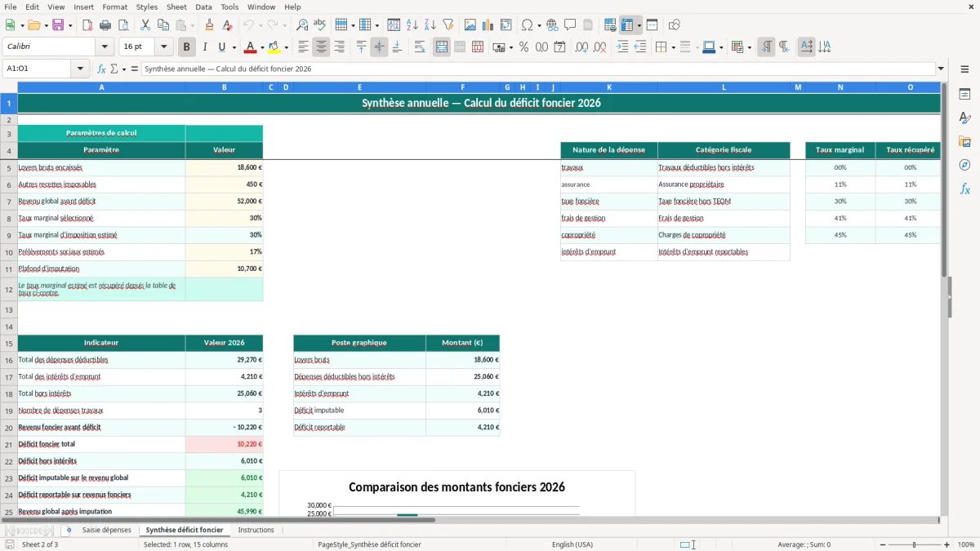Image resolution: width=980 pixels, height=551 pixels.
Task: Click the Clone Formatting paintbrush icon
Action: 209,25
